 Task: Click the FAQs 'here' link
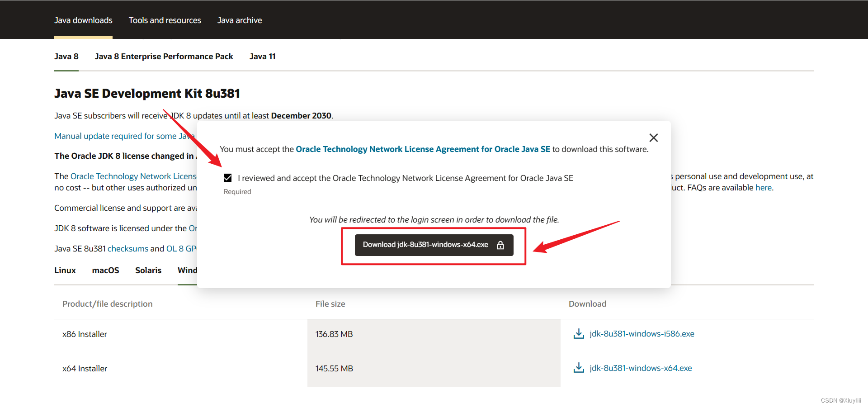(x=764, y=188)
